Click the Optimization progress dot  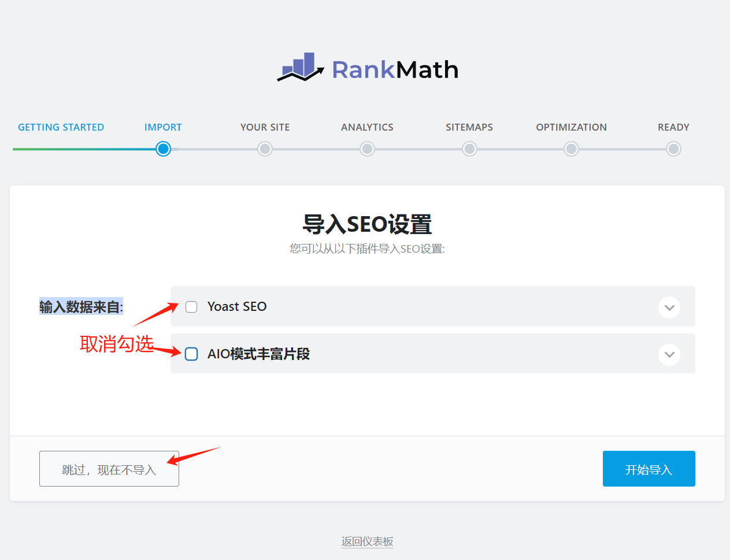click(571, 149)
